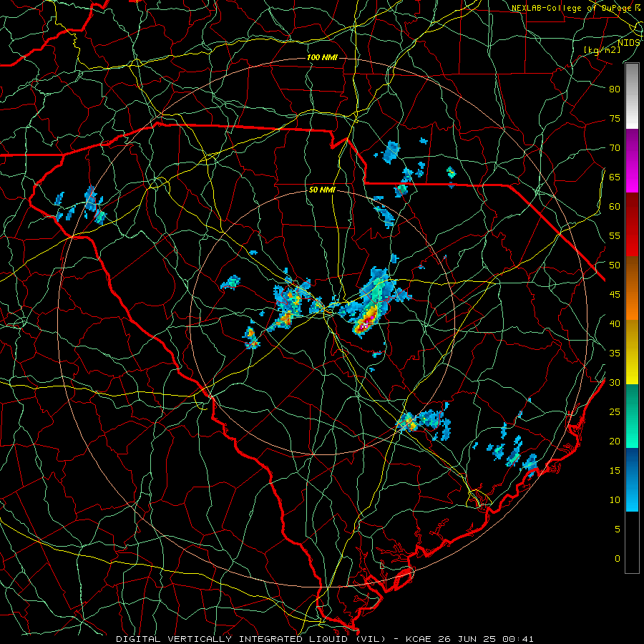644x644 pixels.
Task: Click the 00:41 timestamp in the caption
Action: 519,639
